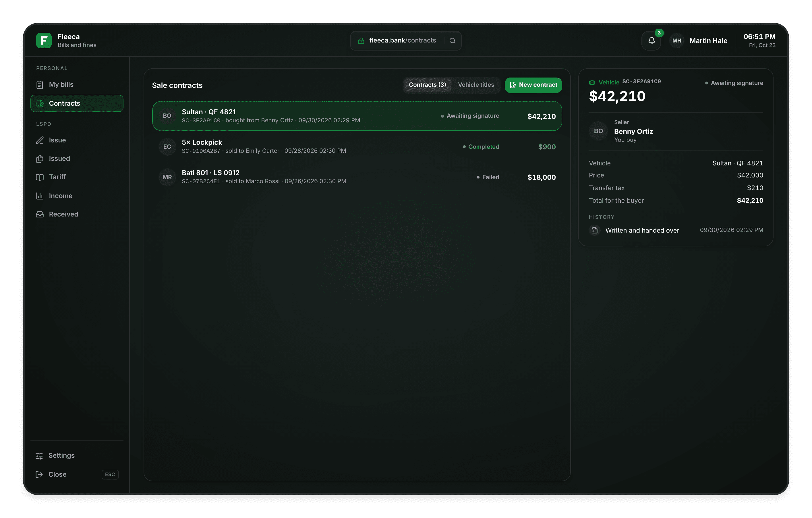
Task: Click the EC avatar for Emily Carter
Action: [x=167, y=147]
